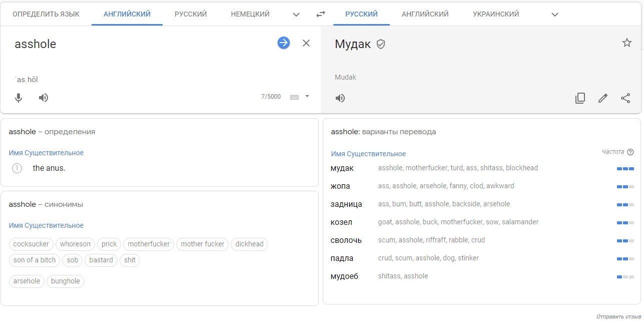This screenshot has height=322, width=644.
Task: Click the blue translate arrow button
Action: point(284,43)
